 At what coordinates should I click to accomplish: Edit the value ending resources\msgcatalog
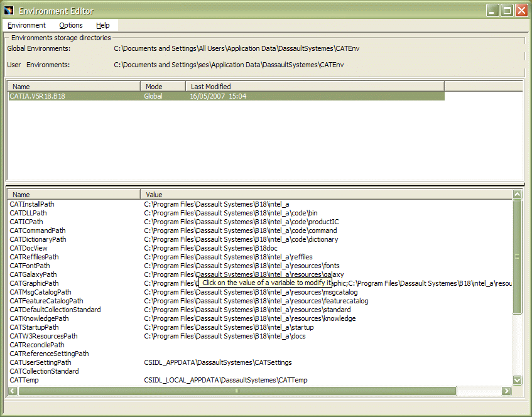[251, 292]
